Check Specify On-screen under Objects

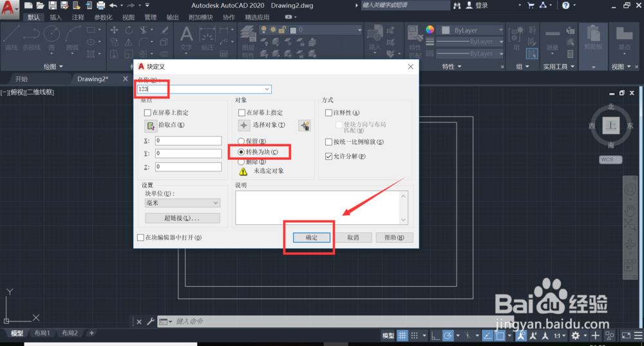point(241,113)
